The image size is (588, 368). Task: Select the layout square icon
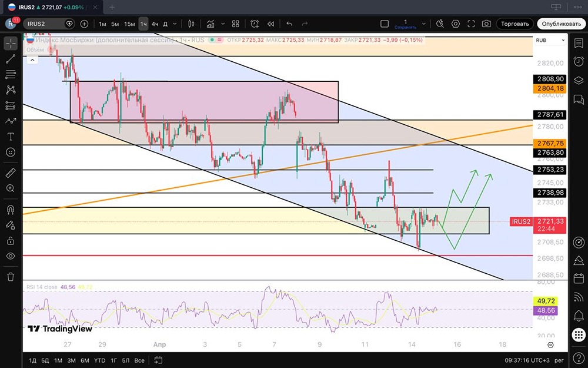tap(385, 24)
